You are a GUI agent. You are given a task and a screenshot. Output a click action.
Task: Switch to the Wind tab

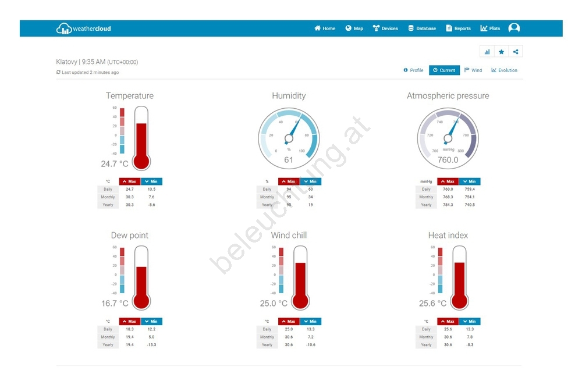(473, 70)
